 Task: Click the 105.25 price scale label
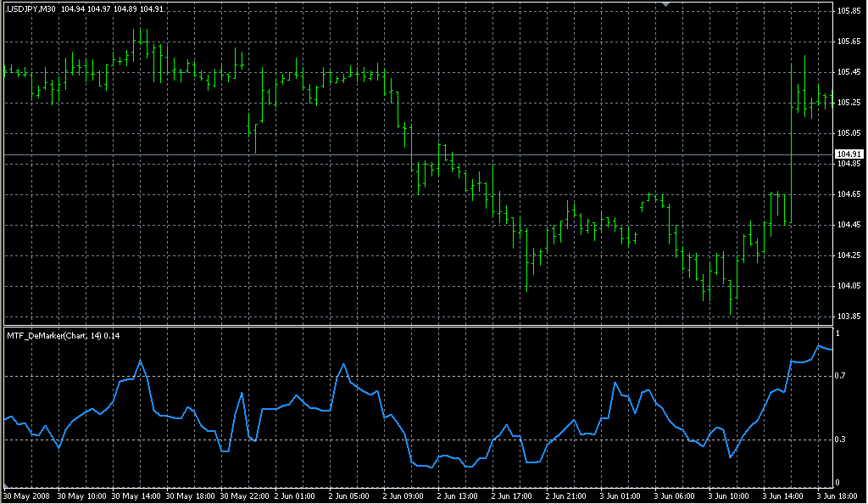pyautogui.click(x=849, y=103)
